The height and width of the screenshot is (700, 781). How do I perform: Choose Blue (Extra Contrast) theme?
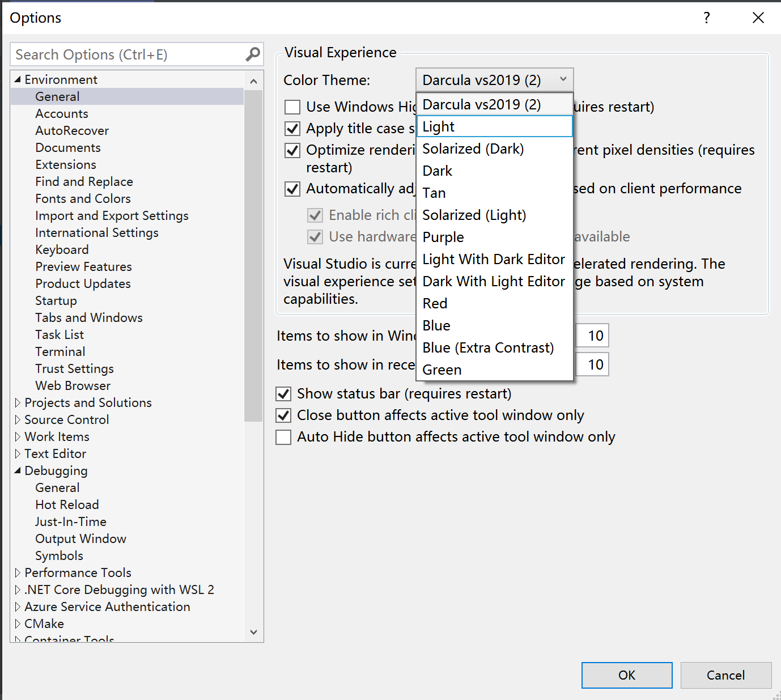coord(495,347)
